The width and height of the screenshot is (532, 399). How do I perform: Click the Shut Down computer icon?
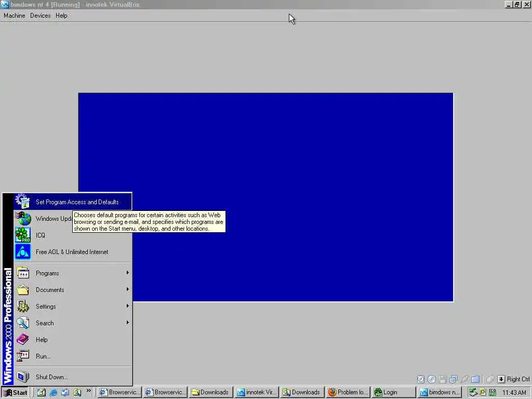(23, 377)
